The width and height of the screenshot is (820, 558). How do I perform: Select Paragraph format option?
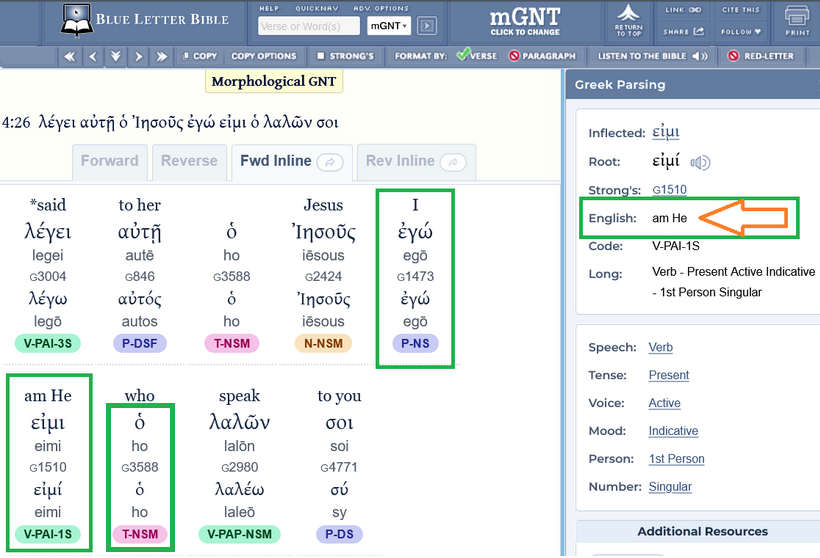pyautogui.click(x=542, y=56)
